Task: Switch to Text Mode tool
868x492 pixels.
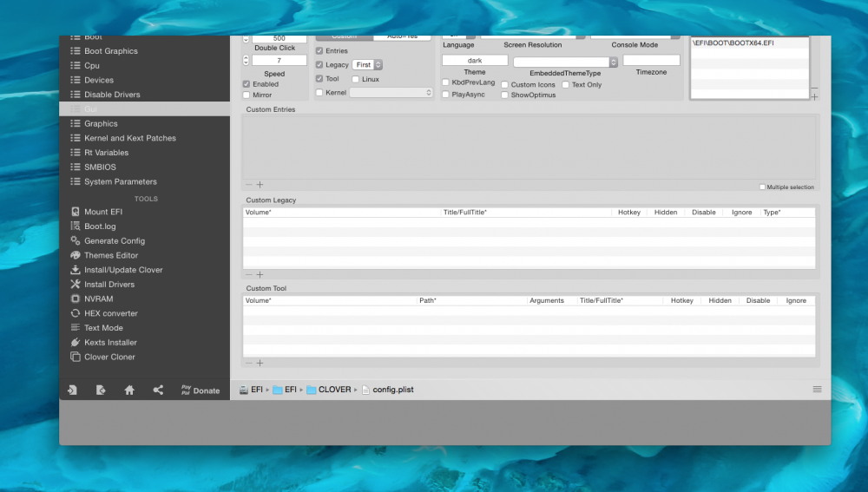Action: point(96,328)
